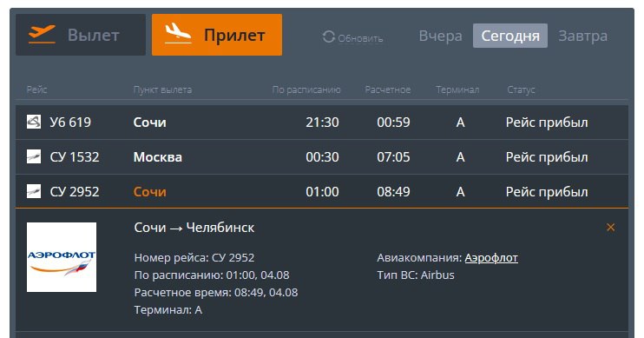The image size is (644, 338).
Task: Click the Рейс column header
Action: point(37,89)
